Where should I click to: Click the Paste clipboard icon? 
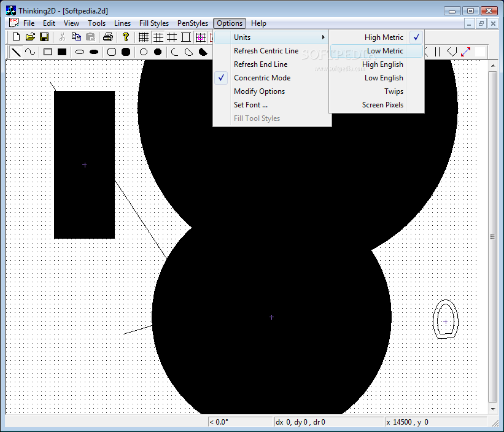[x=91, y=37]
